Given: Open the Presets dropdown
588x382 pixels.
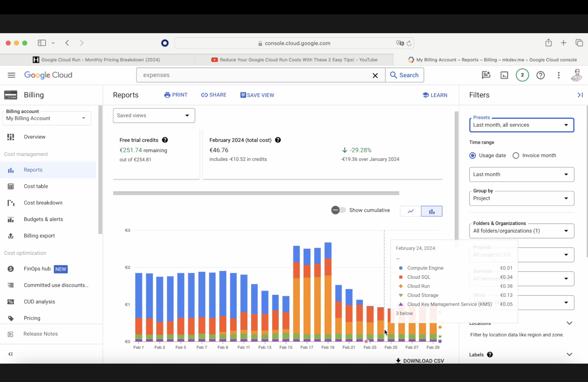Looking at the screenshot, I should coord(522,125).
